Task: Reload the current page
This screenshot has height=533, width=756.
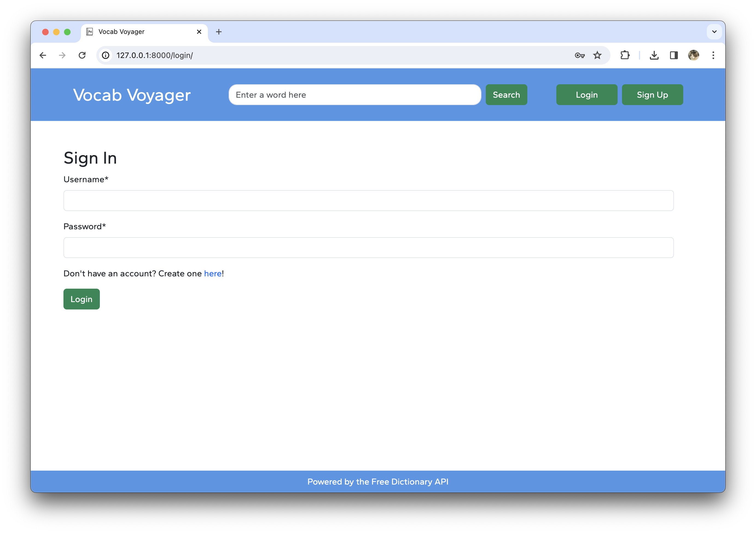Action: click(x=82, y=55)
